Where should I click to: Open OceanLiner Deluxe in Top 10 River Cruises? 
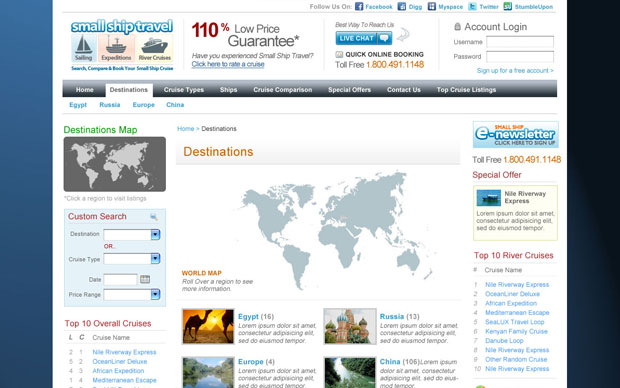click(512, 294)
